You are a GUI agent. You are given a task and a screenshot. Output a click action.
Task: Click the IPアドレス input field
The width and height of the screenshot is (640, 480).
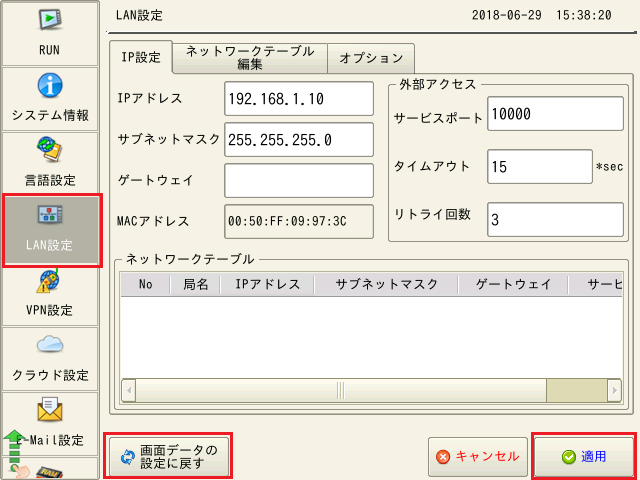click(298, 99)
